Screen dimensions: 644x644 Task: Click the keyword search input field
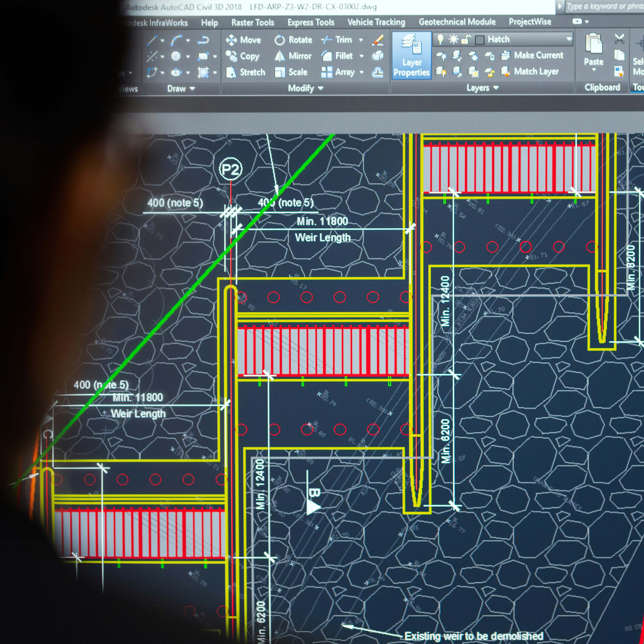[x=604, y=6]
